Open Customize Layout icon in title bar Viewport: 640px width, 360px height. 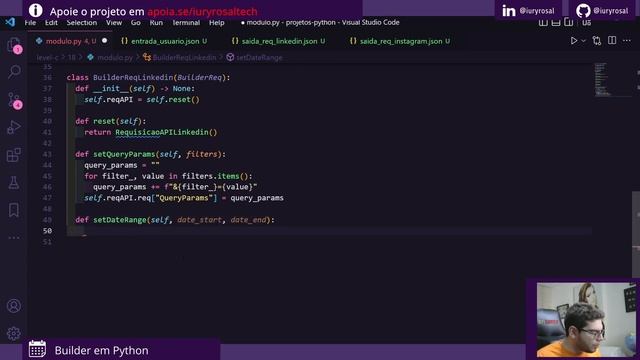coord(587,22)
